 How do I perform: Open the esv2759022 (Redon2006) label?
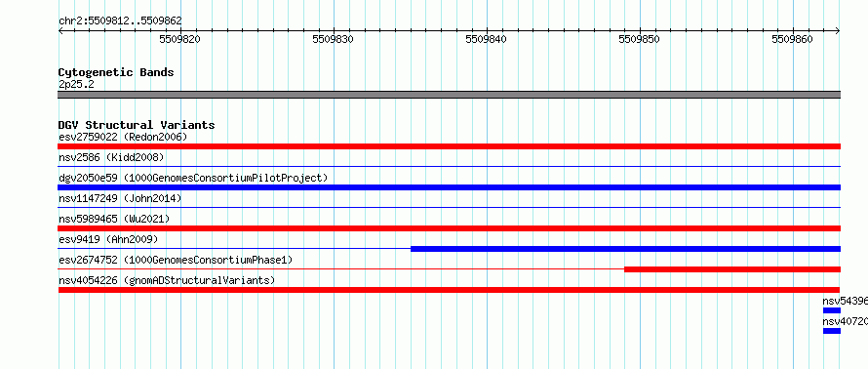(x=123, y=137)
